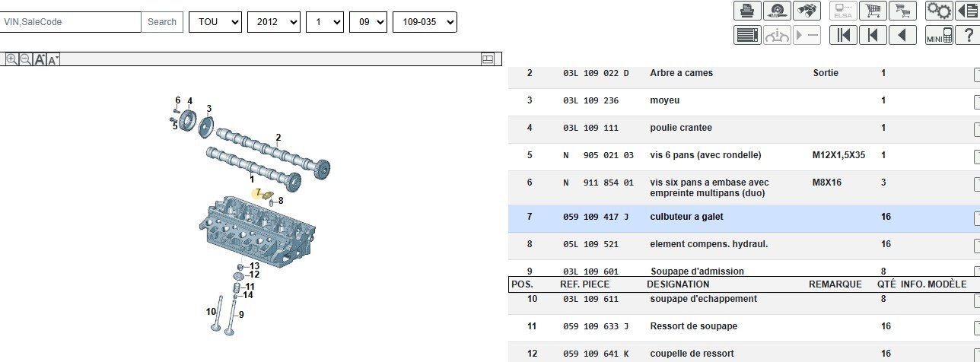Select the Arbre a cames part row

pyautogui.click(x=681, y=74)
